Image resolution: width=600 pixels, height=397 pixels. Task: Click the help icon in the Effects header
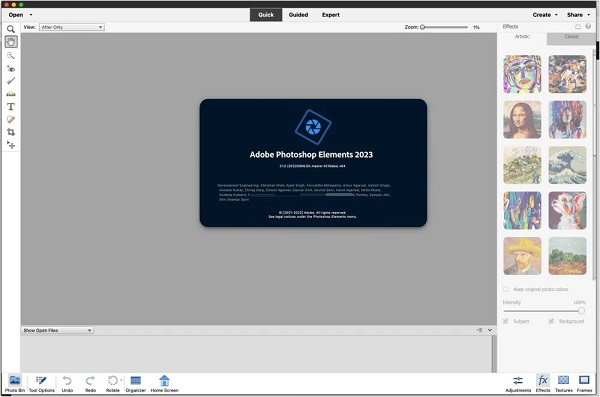(x=588, y=26)
